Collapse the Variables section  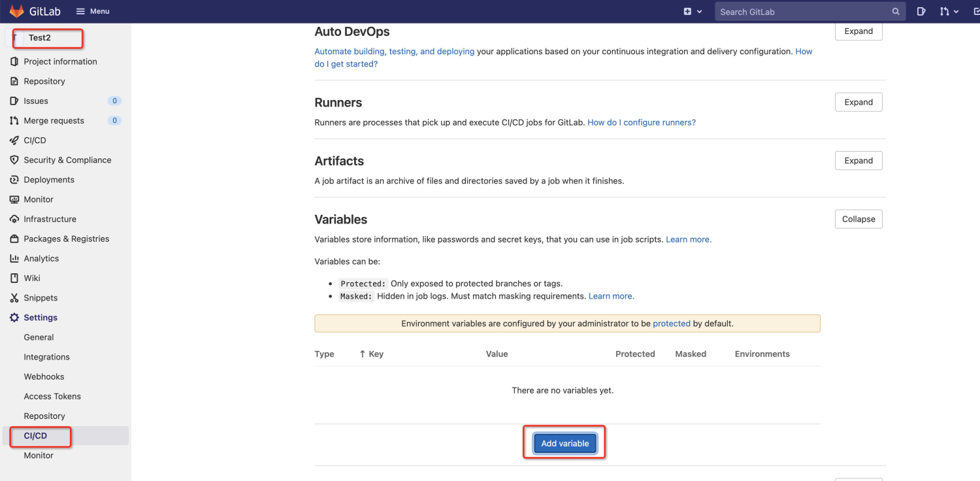(x=858, y=219)
